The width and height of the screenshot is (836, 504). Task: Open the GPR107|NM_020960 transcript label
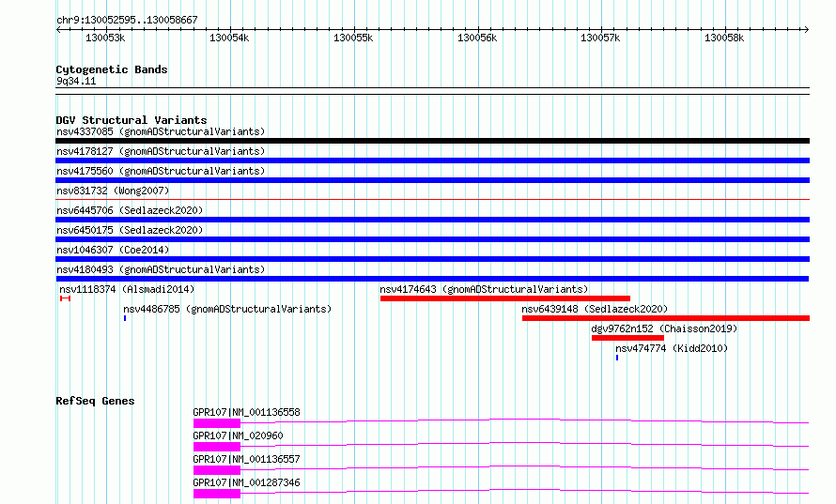pyautogui.click(x=238, y=435)
